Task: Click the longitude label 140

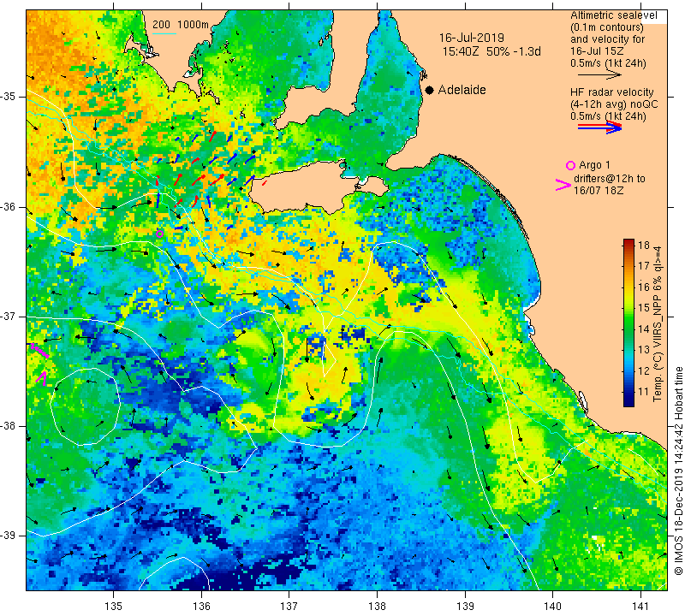Action: click(552, 606)
